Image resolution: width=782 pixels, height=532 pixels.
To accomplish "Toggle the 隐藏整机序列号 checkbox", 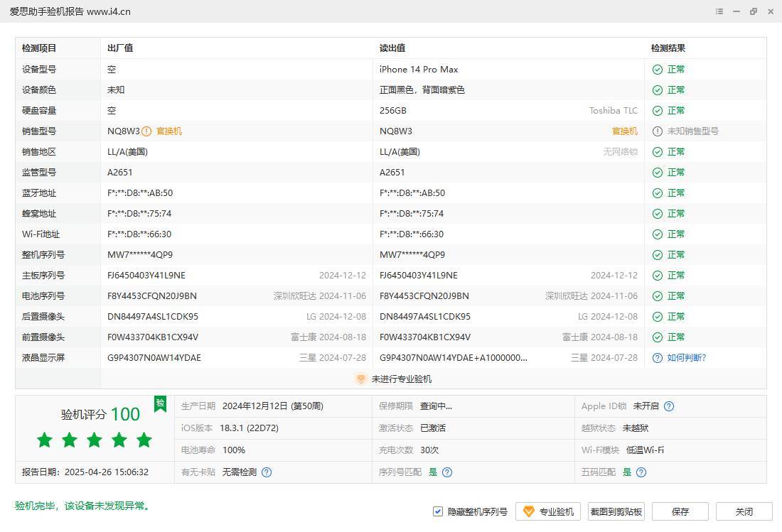I will (x=438, y=511).
